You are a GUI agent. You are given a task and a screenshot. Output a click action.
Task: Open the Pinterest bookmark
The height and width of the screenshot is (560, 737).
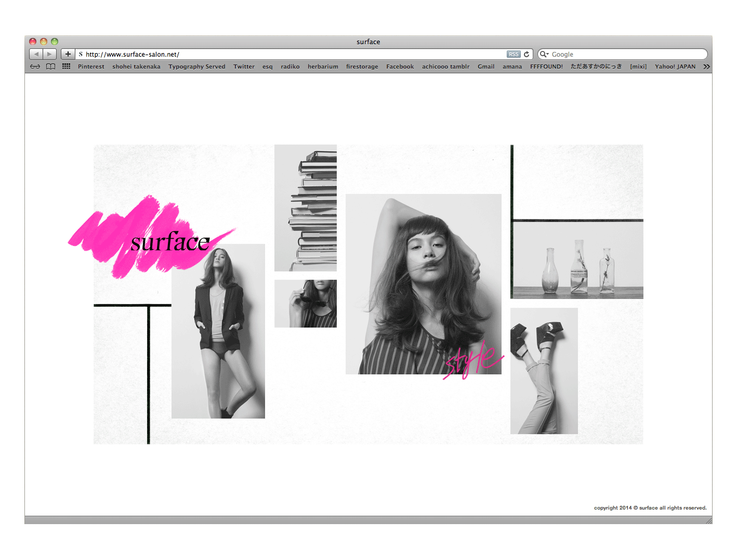point(91,67)
